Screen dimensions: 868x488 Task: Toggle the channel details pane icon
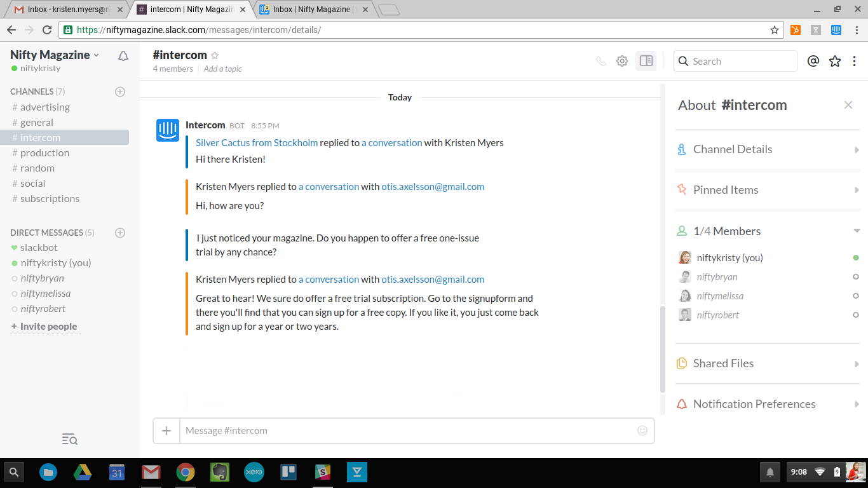646,61
